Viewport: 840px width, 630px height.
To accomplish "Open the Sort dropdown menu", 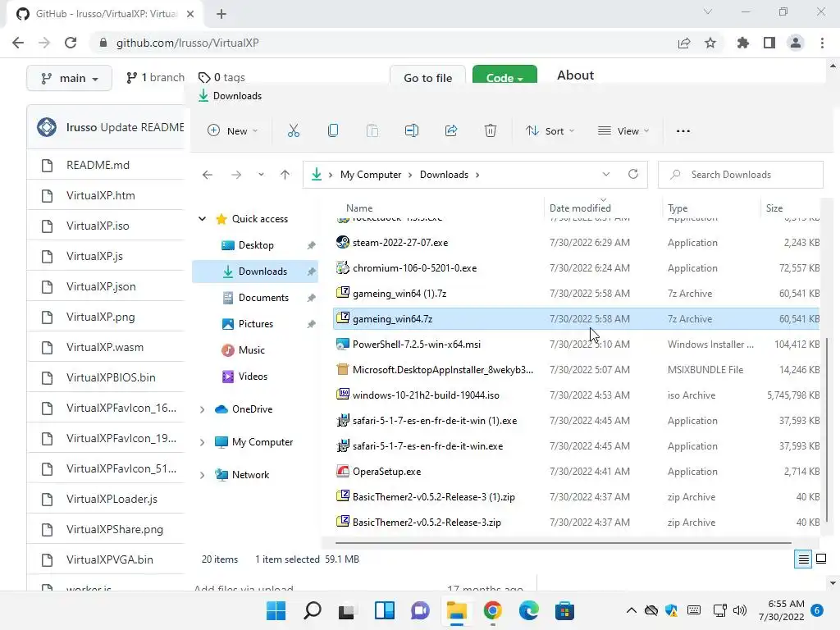I will point(550,130).
